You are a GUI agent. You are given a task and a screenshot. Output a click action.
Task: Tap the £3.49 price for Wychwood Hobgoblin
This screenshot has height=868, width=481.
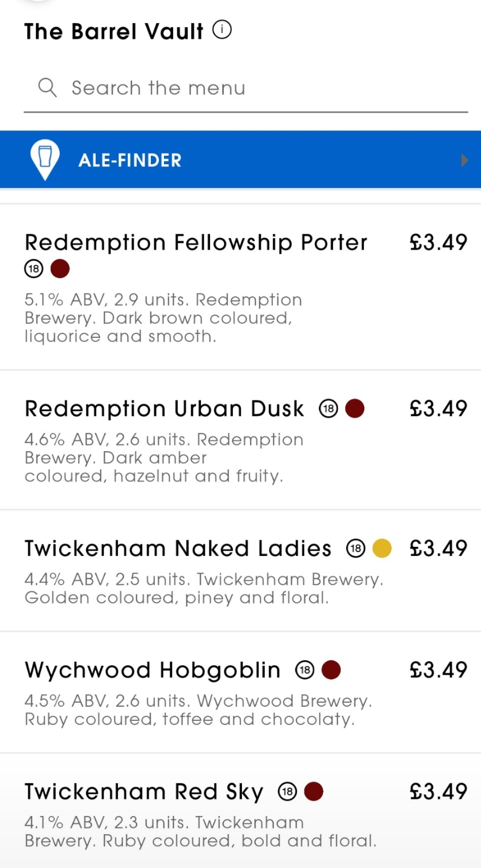pyautogui.click(x=438, y=670)
